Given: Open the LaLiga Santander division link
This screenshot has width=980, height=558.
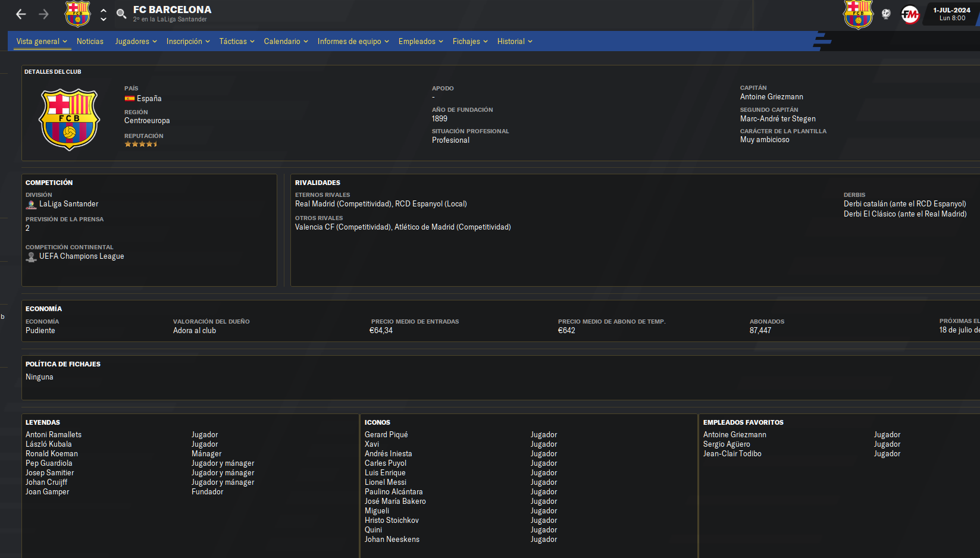Looking at the screenshot, I should pyautogui.click(x=68, y=204).
